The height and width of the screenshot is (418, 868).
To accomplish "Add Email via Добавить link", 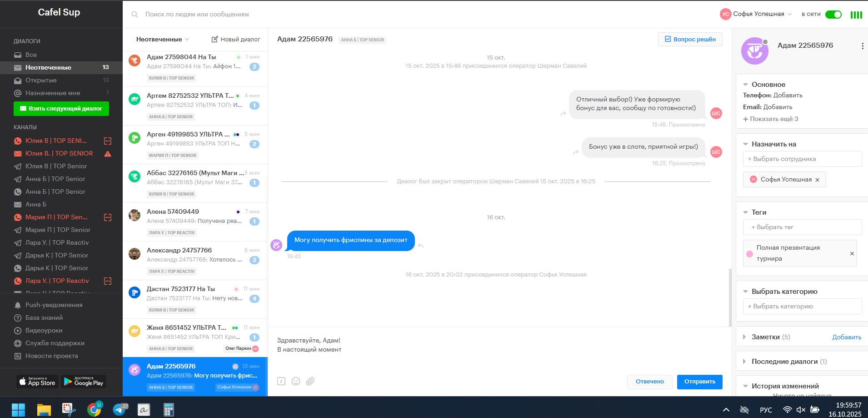I will tap(778, 107).
